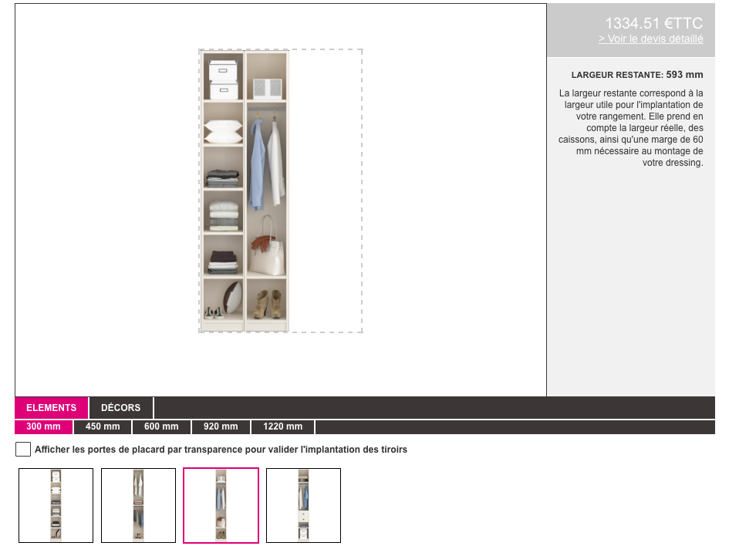Switch to the DÉCORS tab
The height and width of the screenshot is (546, 756).
pyautogui.click(x=120, y=408)
